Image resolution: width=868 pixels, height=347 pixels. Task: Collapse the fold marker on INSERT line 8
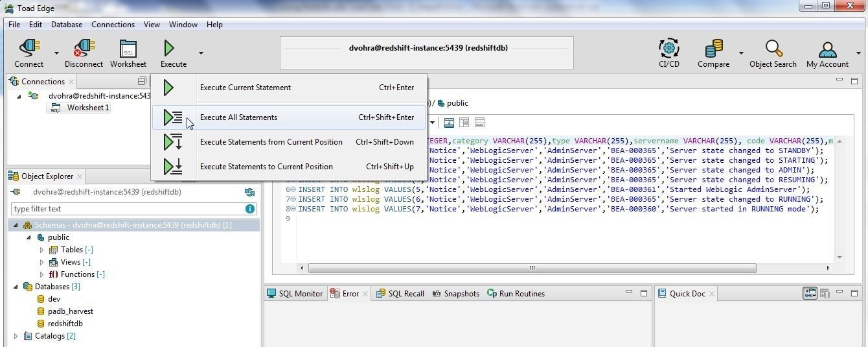pos(293,209)
